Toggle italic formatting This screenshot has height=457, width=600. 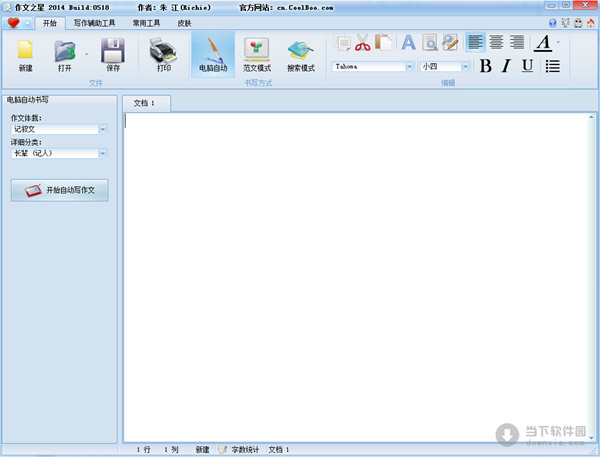pyautogui.click(x=506, y=66)
